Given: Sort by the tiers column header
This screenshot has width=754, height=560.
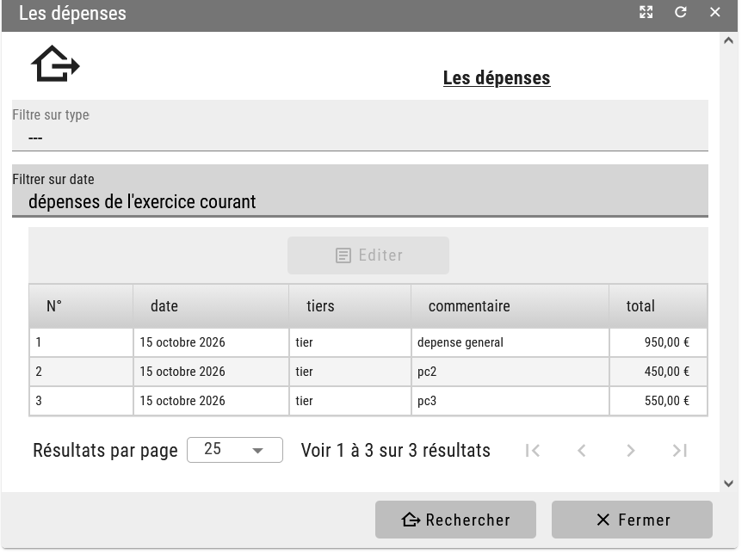Looking at the screenshot, I should click(350, 306).
